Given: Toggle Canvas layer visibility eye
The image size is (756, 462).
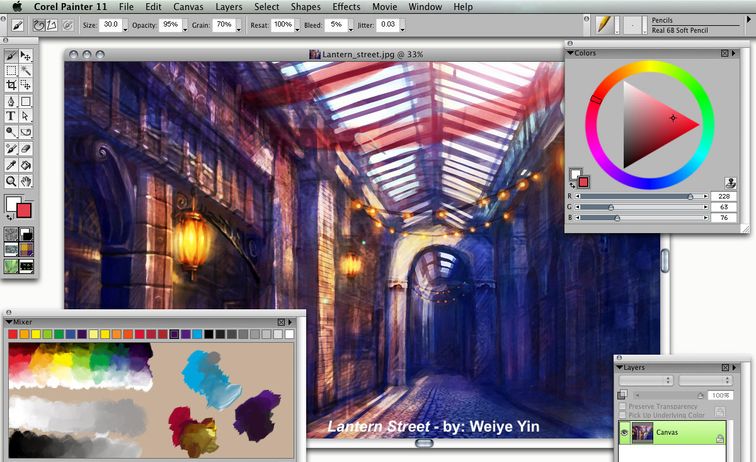Looking at the screenshot, I should coord(624,433).
